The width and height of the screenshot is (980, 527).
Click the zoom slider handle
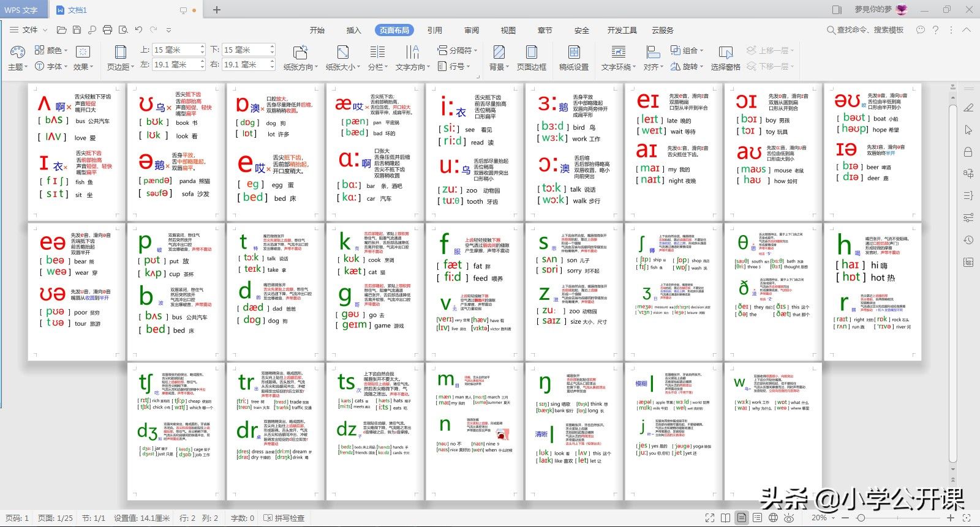861,518
